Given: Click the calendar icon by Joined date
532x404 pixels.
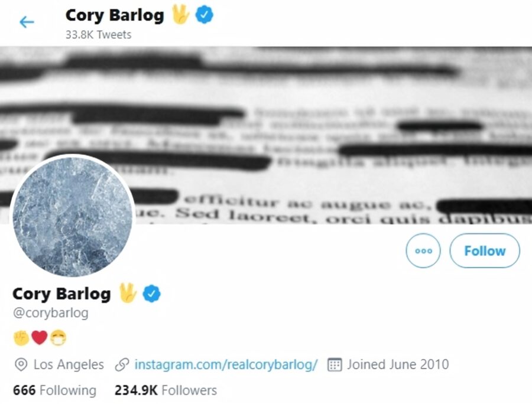Looking at the screenshot, I should coord(335,364).
